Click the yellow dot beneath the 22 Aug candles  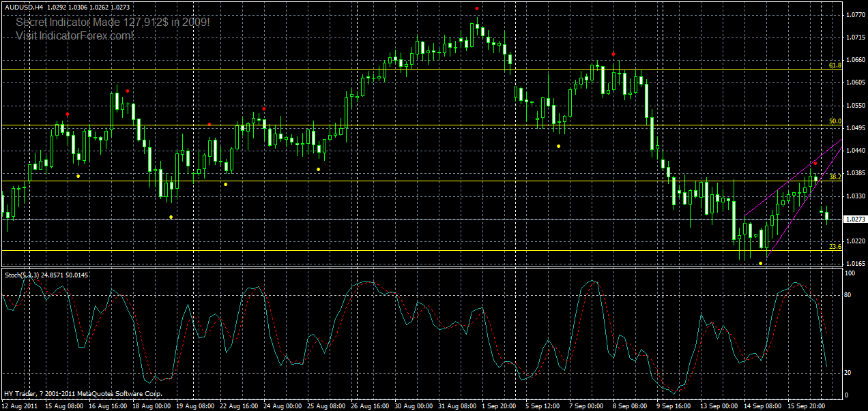point(225,183)
